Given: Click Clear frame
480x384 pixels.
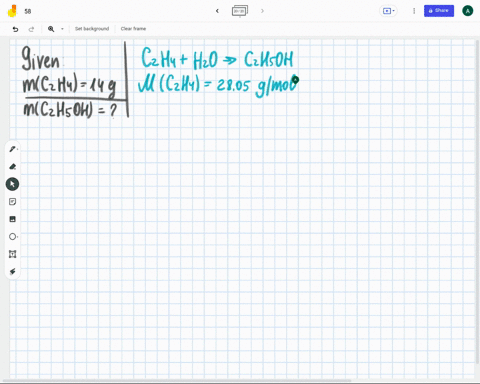Looking at the screenshot, I should coord(133,29).
